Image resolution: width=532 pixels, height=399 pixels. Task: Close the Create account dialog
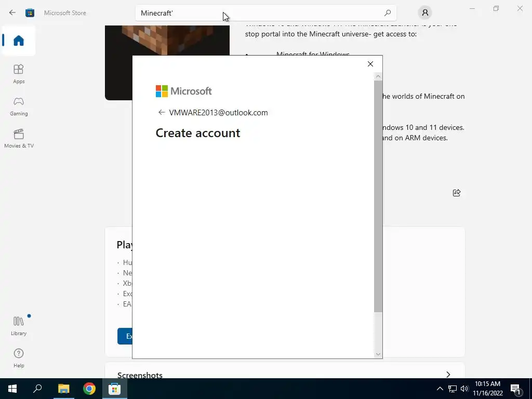[x=370, y=64]
